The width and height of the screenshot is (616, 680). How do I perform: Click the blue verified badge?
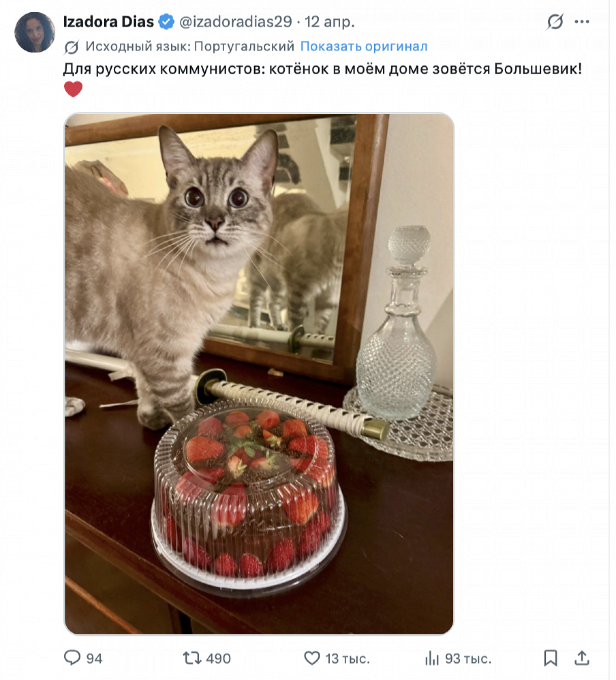click(x=166, y=21)
